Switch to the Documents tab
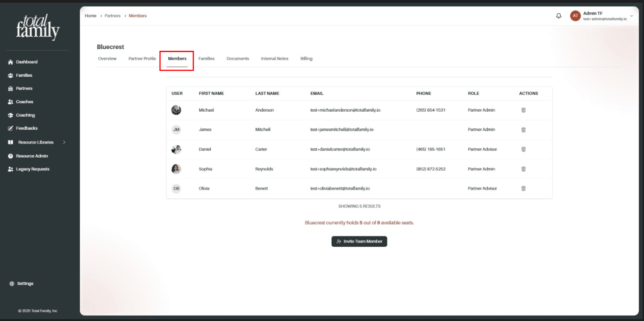 (x=238, y=59)
